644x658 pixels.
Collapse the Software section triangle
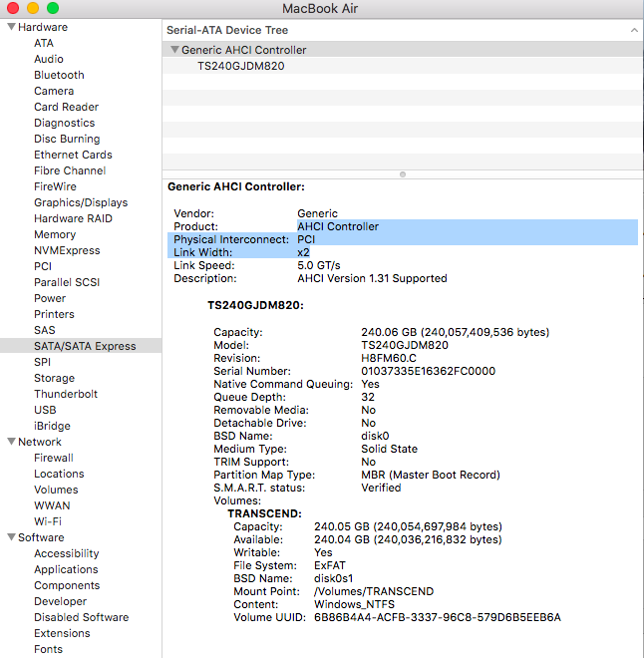click(x=12, y=537)
